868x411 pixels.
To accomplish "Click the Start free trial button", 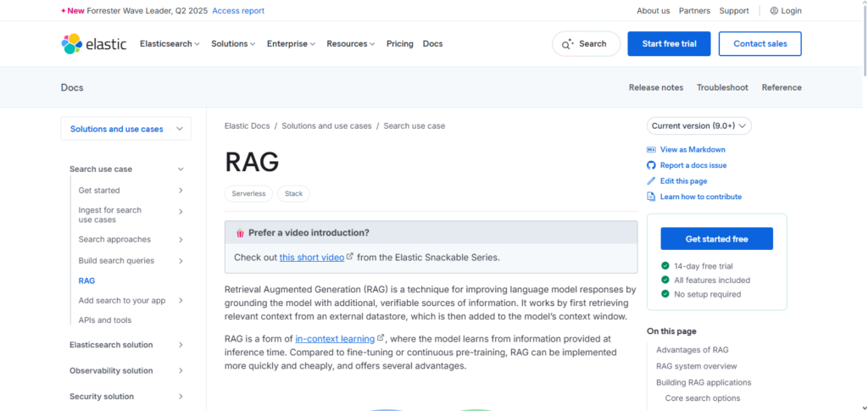I will pos(670,44).
